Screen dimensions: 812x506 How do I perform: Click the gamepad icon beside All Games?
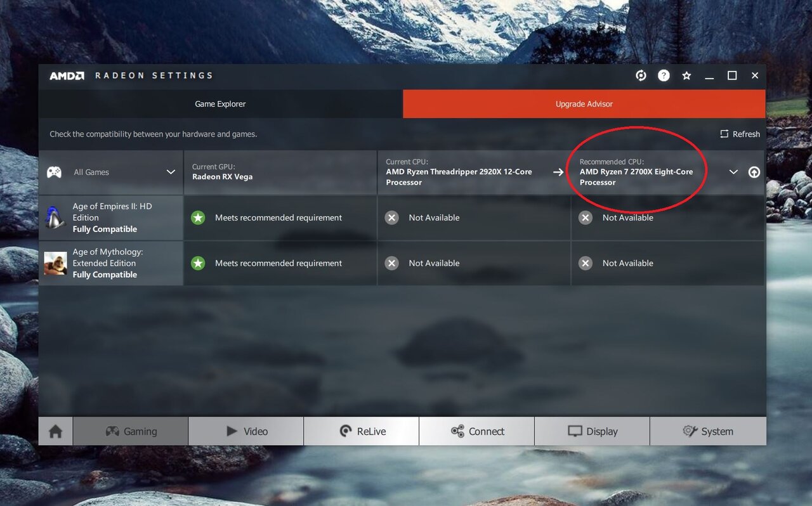point(55,172)
